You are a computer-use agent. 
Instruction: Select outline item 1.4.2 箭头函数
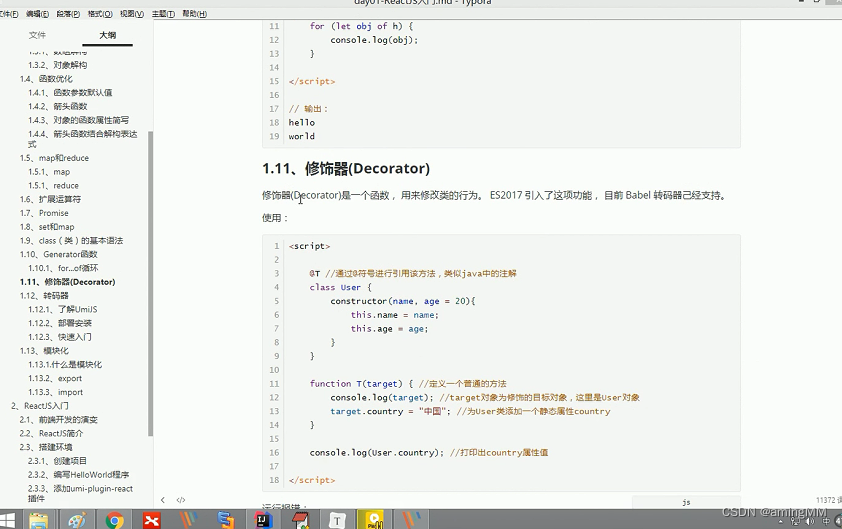[57, 106]
